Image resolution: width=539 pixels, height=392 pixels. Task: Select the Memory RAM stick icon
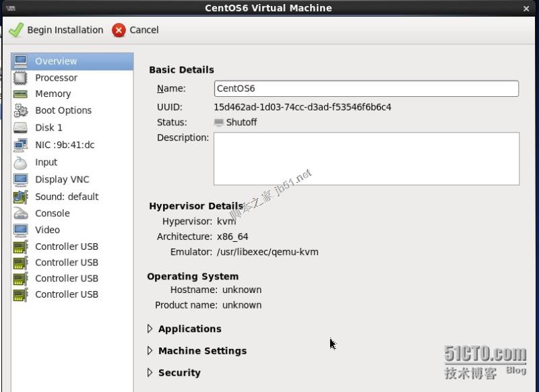point(20,94)
